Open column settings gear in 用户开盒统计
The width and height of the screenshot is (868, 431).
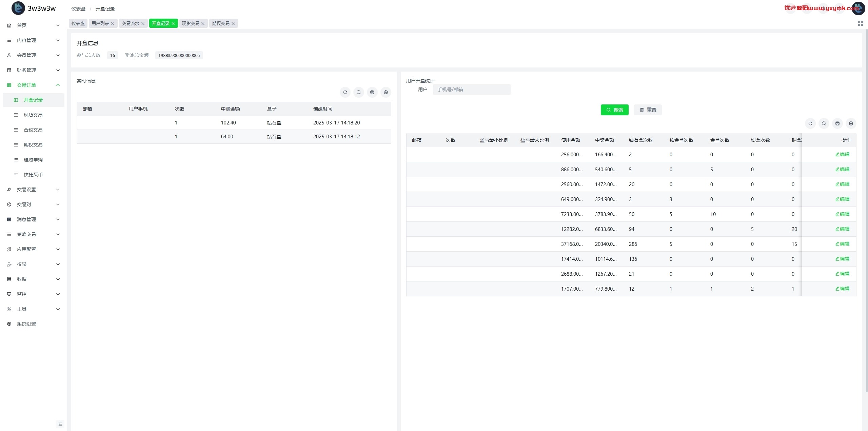tap(851, 123)
